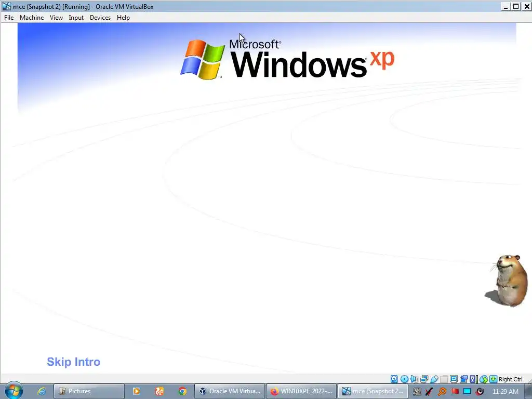This screenshot has height=399, width=532.
Task: Open the speaker volume tray icon
Action: (480, 391)
